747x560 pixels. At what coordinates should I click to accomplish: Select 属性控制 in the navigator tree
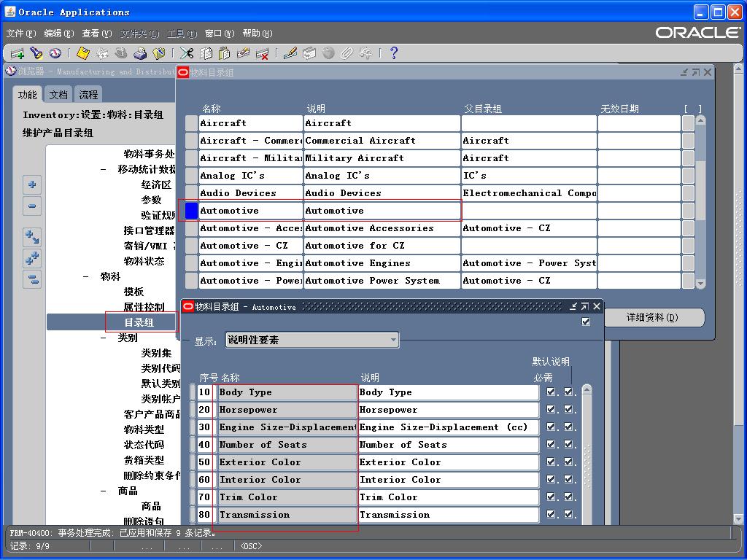point(144,307)
